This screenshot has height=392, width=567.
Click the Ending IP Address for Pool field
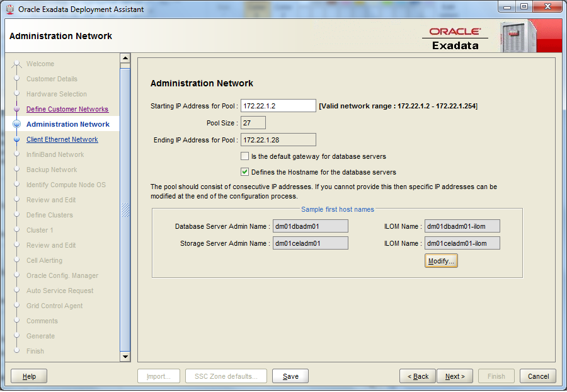point(278,139)
